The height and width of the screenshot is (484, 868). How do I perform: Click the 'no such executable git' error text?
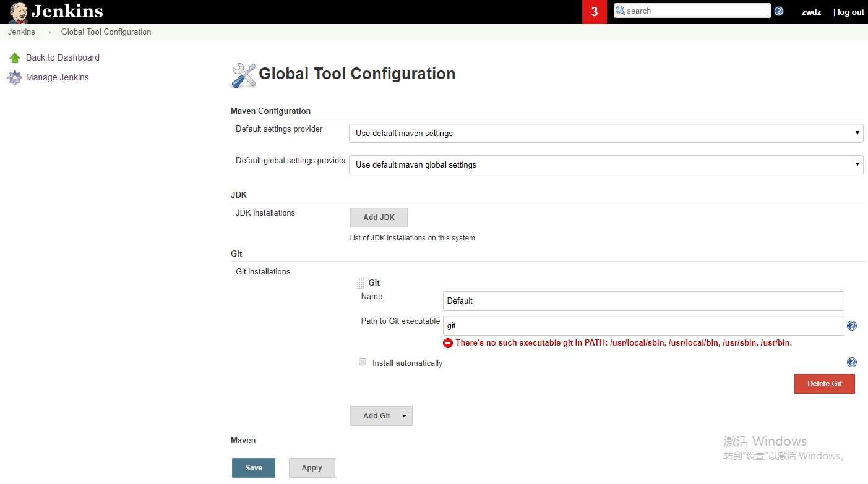[624, 343]
